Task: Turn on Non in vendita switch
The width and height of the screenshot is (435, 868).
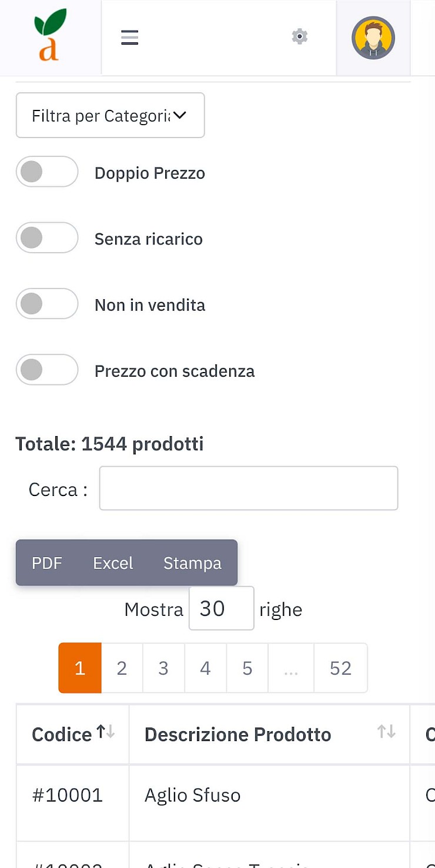Action: tap(47, 304)
